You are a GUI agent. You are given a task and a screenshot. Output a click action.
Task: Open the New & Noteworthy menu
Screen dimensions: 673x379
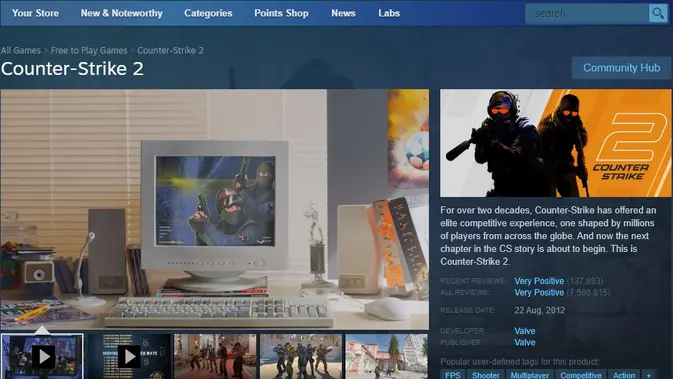pyautogui.click(x=121, y=13)
